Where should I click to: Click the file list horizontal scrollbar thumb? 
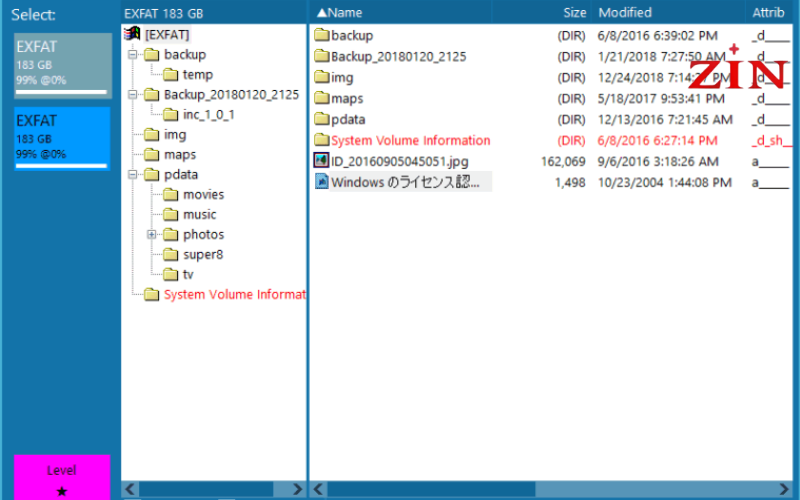click(431, 489)
